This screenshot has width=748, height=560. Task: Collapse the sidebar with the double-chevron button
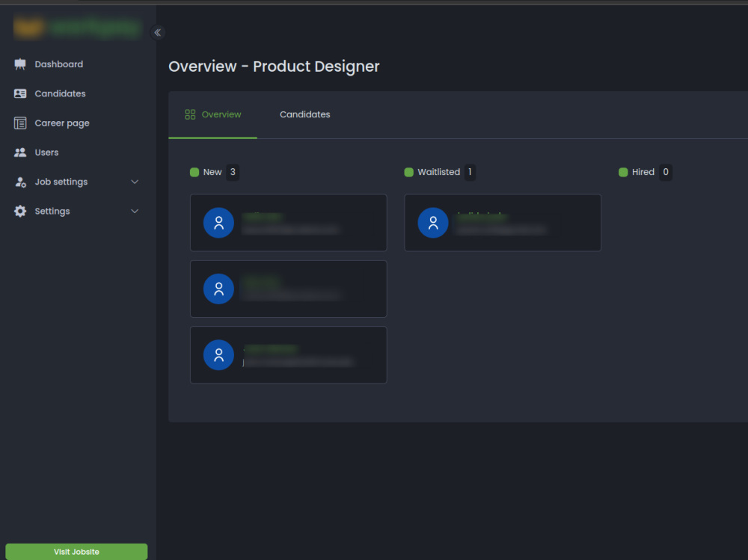click(157, 32)
